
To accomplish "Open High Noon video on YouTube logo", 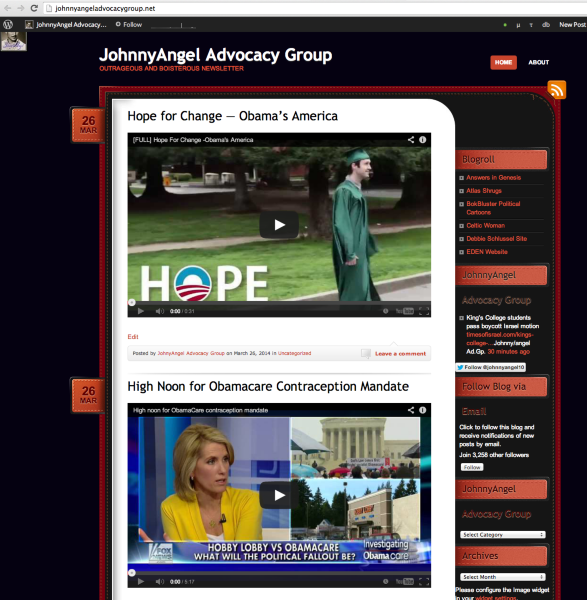I will click(x=404, y=582).
